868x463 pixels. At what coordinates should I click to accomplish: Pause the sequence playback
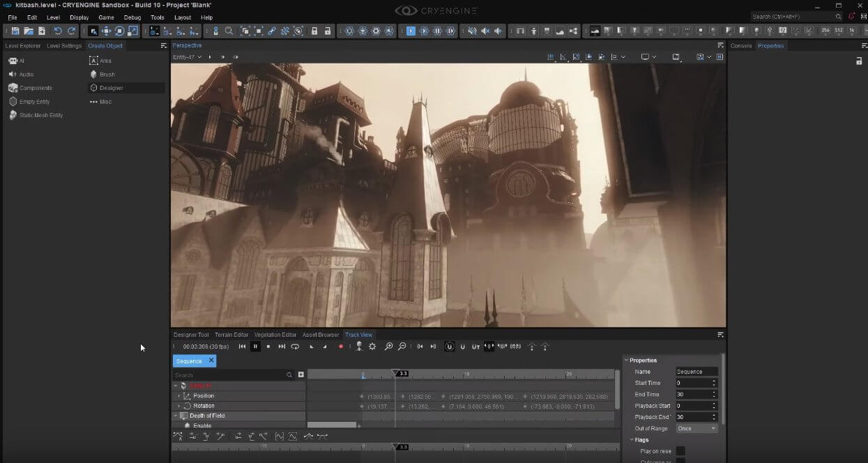255,347
